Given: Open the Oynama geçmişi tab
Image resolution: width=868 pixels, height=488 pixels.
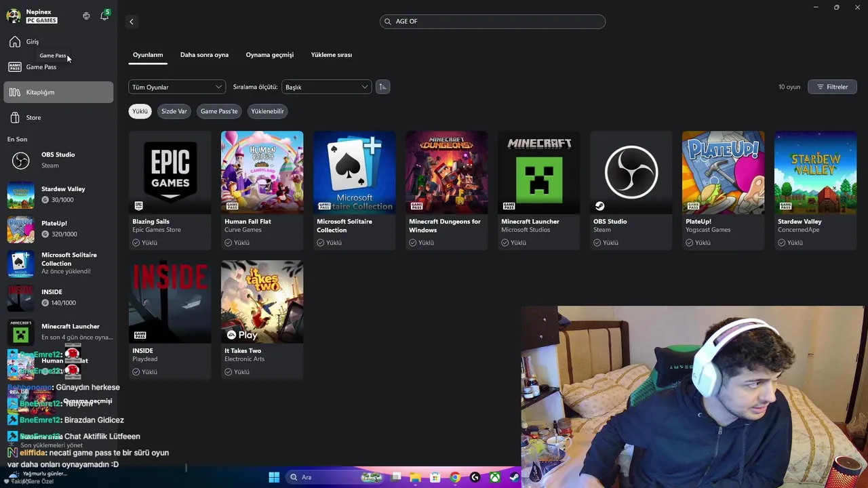Looking at the screenshot, I should tap(269, 55).
